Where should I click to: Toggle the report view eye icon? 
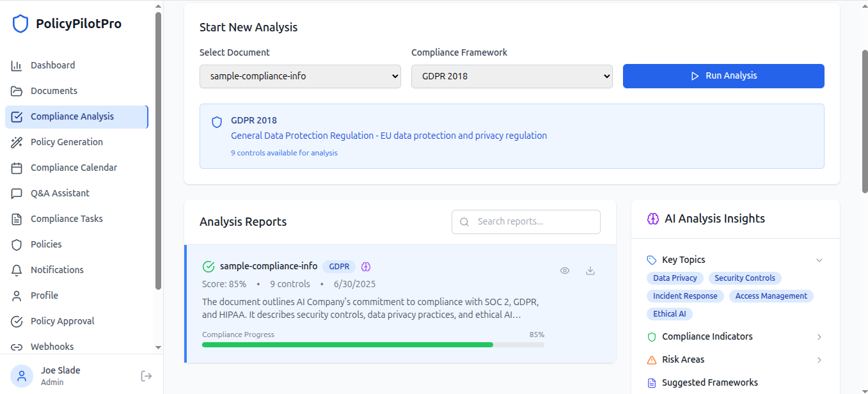pos(565,271)
